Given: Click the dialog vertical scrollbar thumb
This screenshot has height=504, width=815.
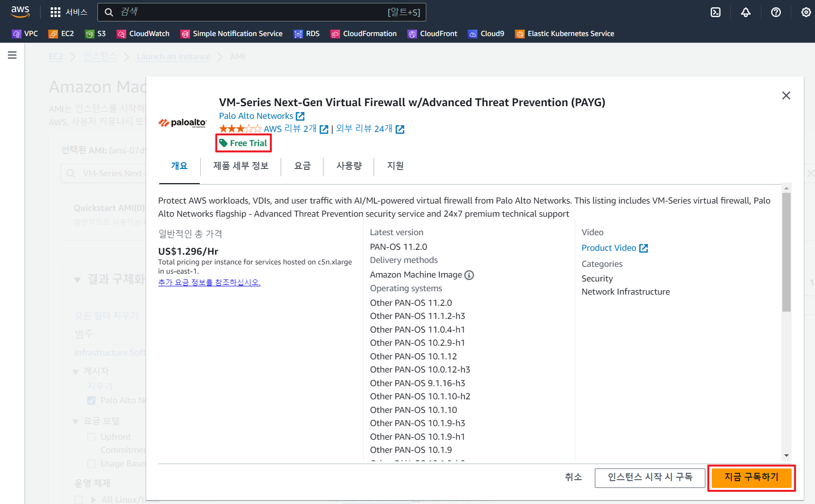Looking at the screenshot, I should point(786,252).
